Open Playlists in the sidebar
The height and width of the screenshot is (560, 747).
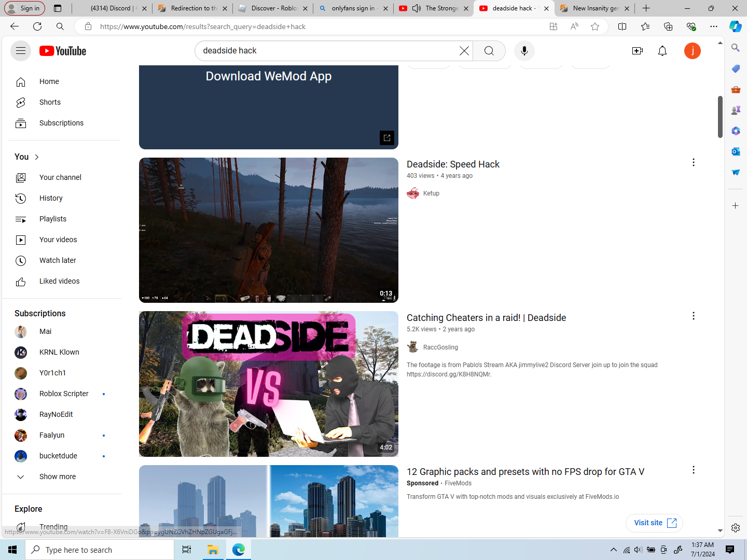tap(64, 219)
